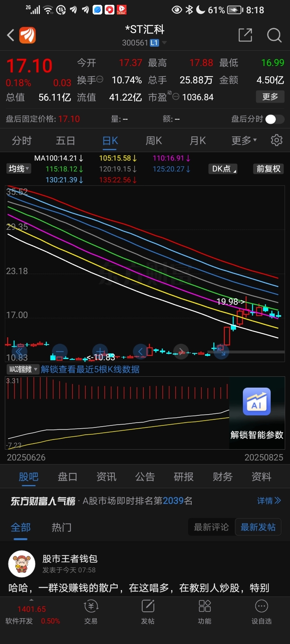This screenshot has width=290, height=644.
Task: Tap the share icon in header
Action: [245, 35]
